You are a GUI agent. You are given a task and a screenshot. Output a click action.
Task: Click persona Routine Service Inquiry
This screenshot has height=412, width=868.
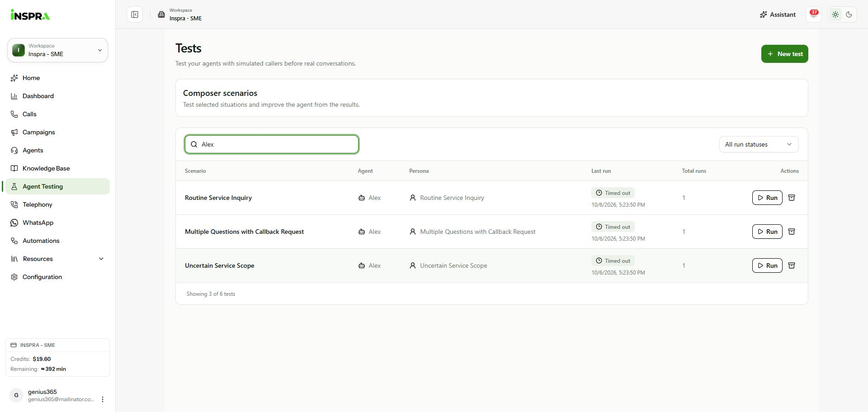click(447, 198)
